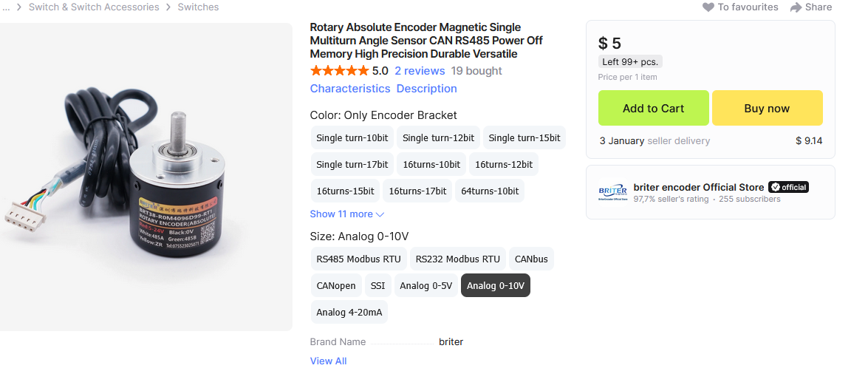
Task: Open the Switches breadcrumb category
Action: click(198, 7)
